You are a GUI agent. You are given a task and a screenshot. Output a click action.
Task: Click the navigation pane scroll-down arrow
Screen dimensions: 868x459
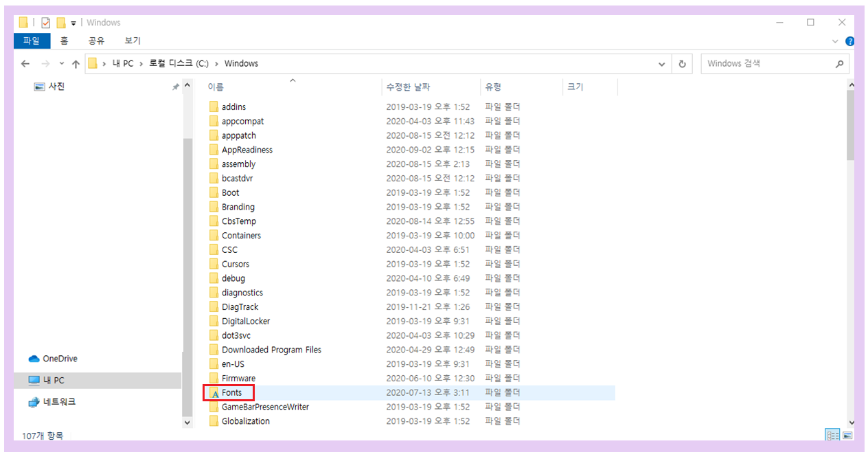[187, 423]
